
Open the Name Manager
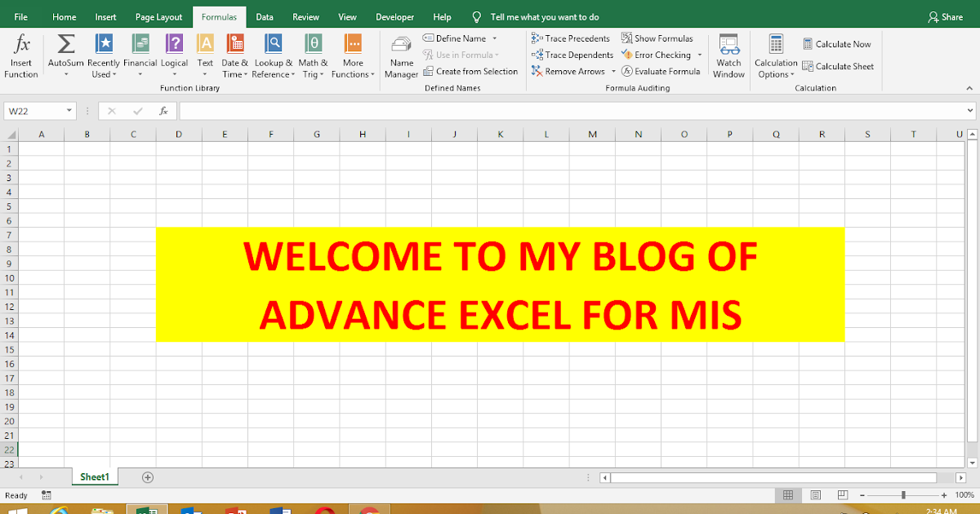pos(401,55)
